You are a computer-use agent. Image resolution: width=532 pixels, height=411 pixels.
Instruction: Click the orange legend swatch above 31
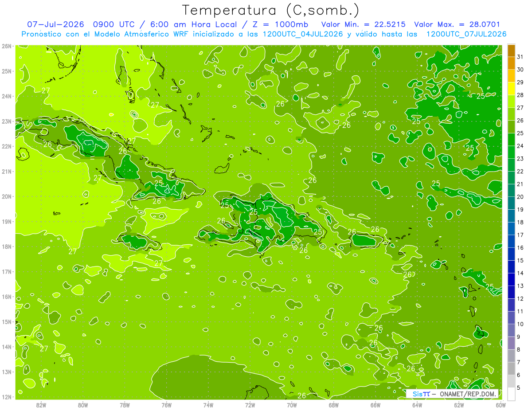[511, 51]
